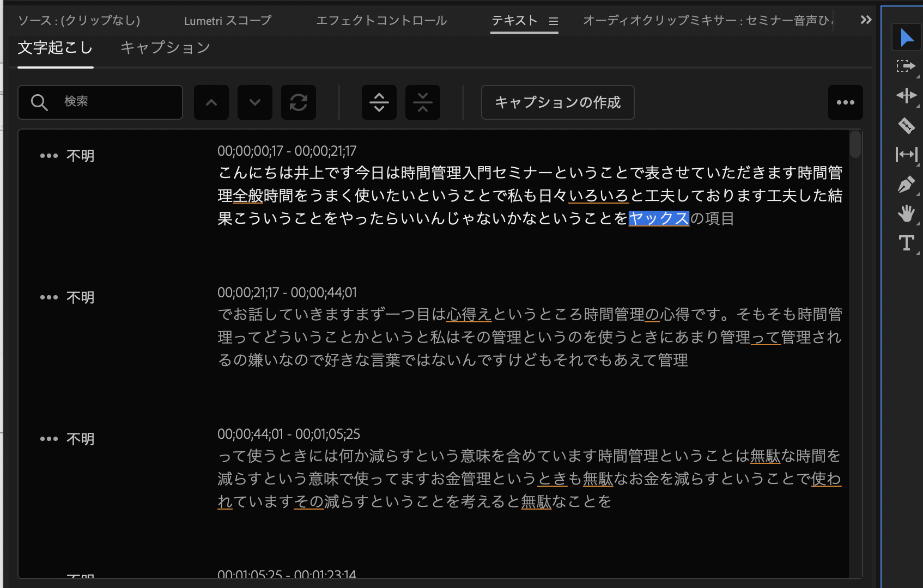Go to next search result
This screenshot has width=923, height=588.
coord(255,102)
